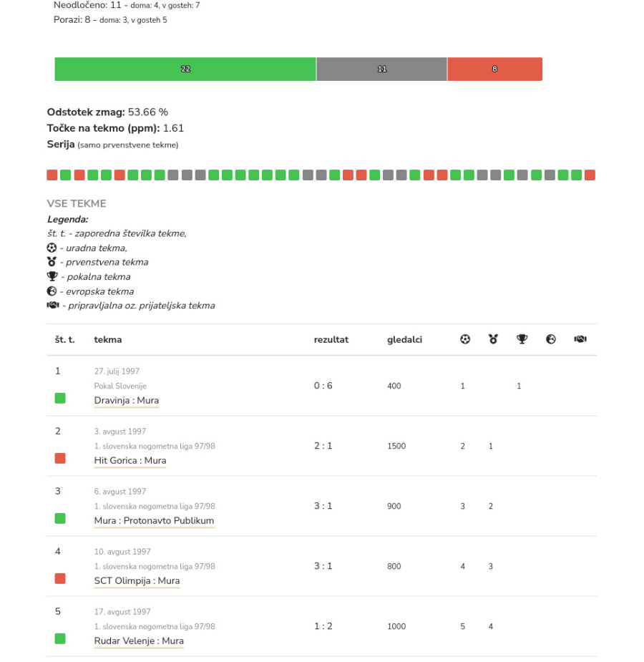Click the green result square for match 1
The image size is (644, 662).
click(x=60, y=398)
